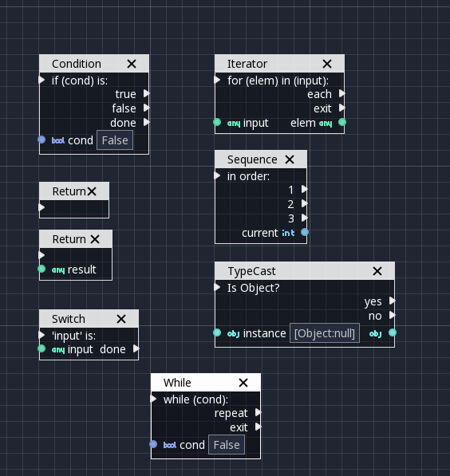Close the Switch node
Viewport: 450px width, 476px height.
click(121, 319)
